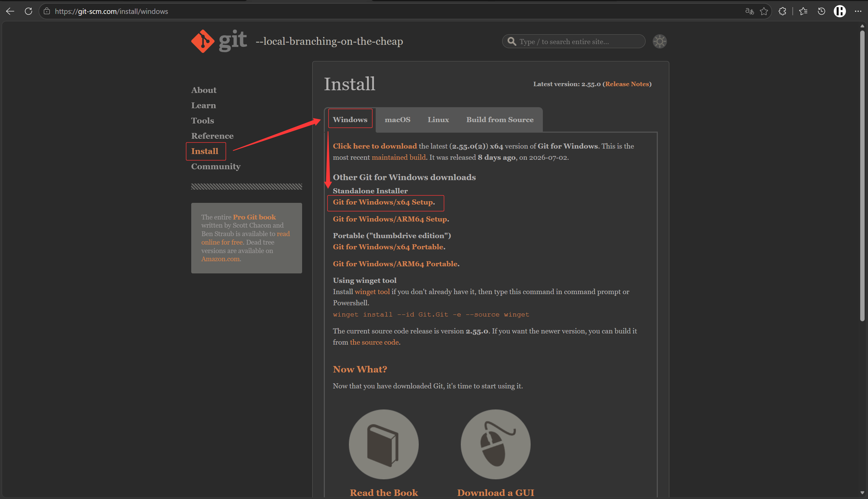Screen dimensions: 868x499
Task: Switch to the macOS tab
Action: [397, 120]
